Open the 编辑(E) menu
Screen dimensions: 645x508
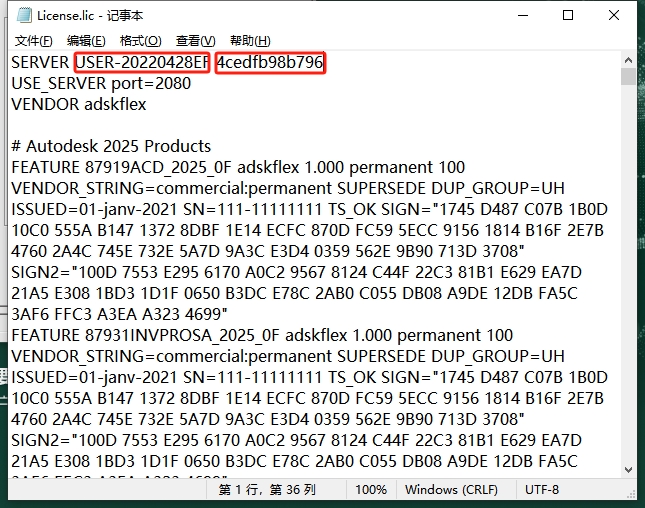point(86,41)
